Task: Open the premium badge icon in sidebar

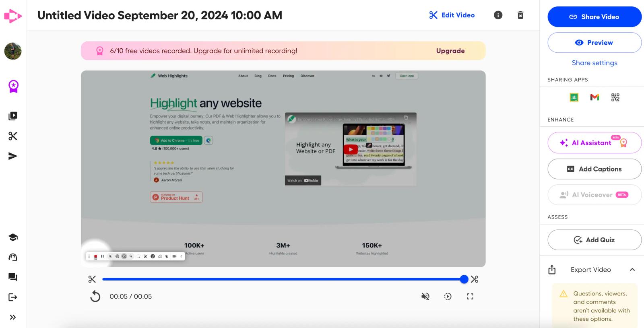Action: tap(13, 86)
